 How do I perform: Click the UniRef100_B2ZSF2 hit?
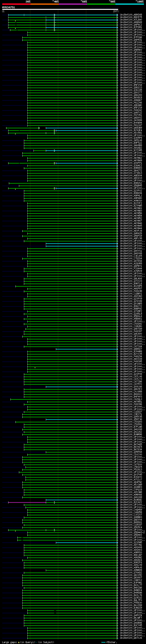(131, 203)
